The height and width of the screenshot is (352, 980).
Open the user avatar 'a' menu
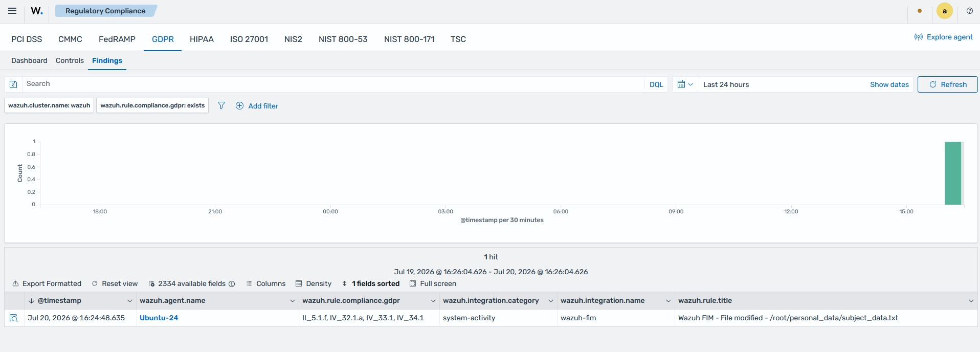click(x=944, y=11)
